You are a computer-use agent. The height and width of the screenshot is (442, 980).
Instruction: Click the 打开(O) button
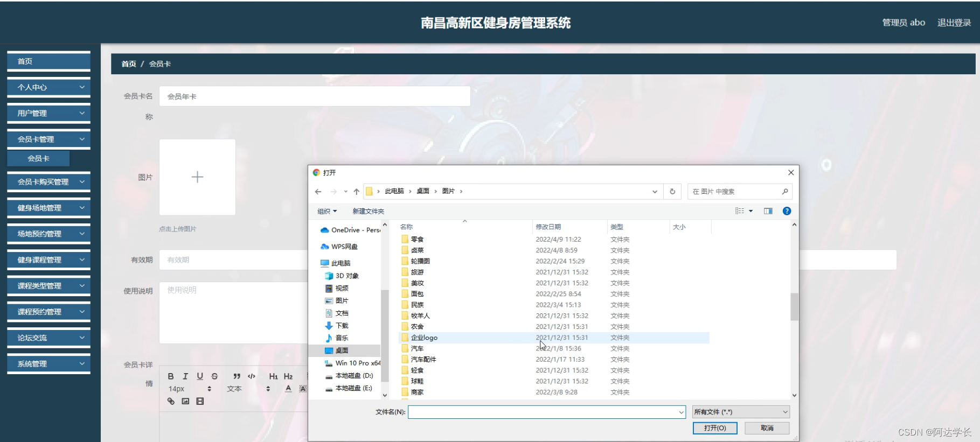click(x=715, y=428)
